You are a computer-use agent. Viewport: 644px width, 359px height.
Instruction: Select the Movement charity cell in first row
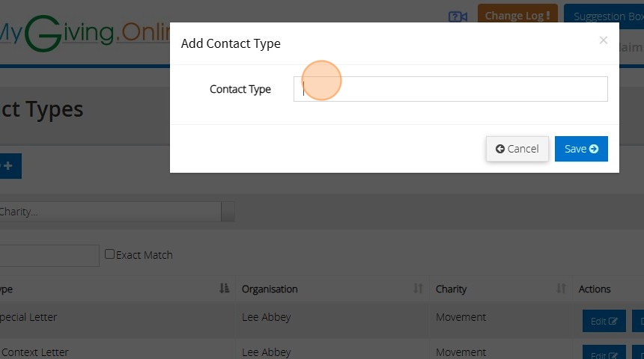coord(461,317)
